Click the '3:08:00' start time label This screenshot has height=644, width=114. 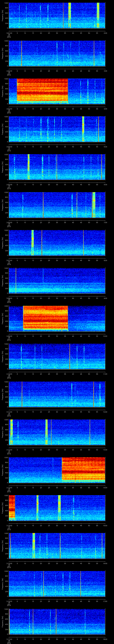point(9,298)
